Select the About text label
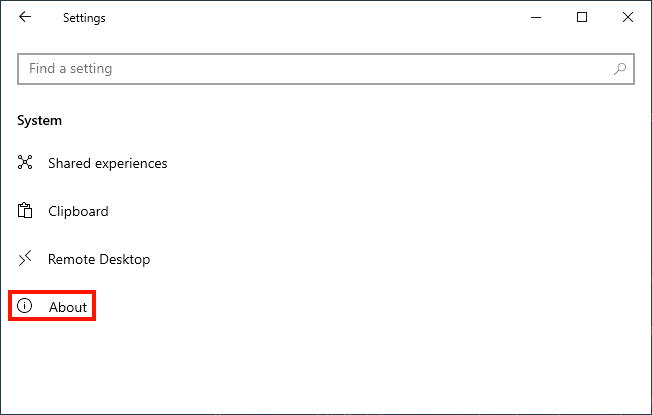Screen dimensions: 652x415 (x=68, y=307)
